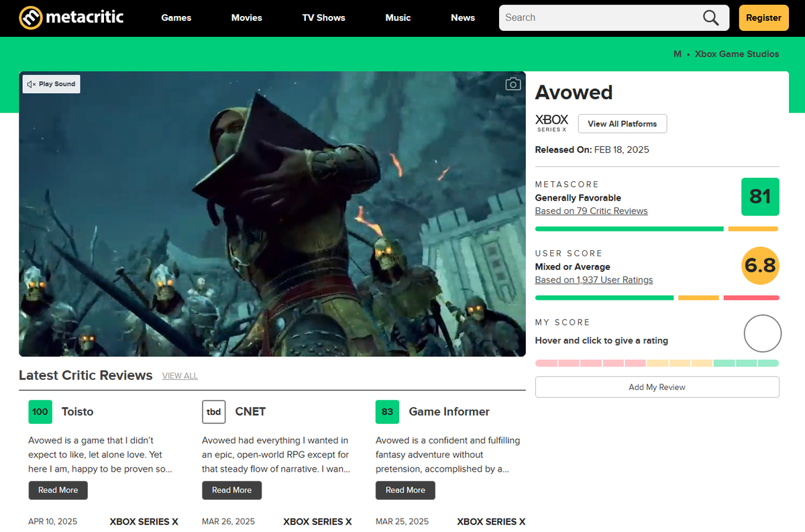Click Read More under CNET review
The height and width of the screenshot is (532, 805).
tap(232, 490)
